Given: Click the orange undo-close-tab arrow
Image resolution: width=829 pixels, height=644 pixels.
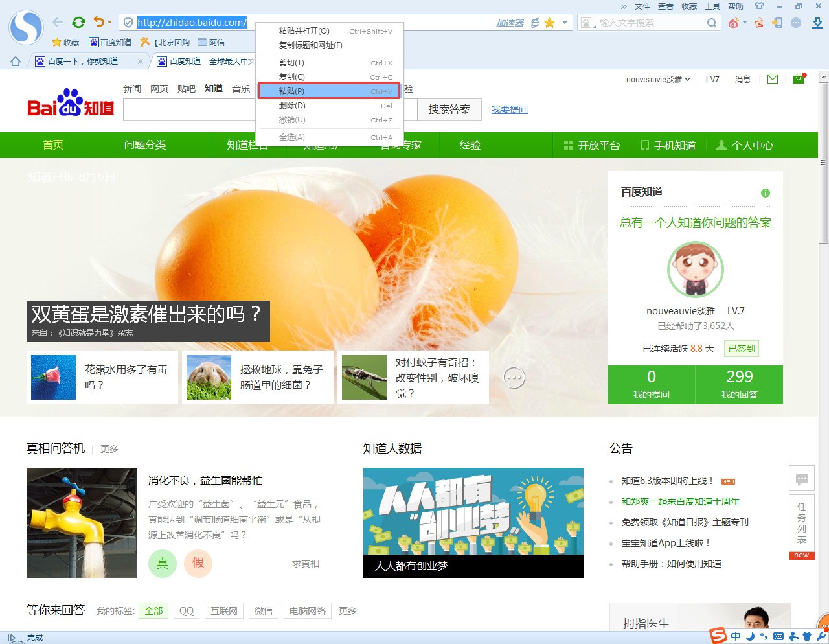Looking at the screenshot, I should coord(98,22).
